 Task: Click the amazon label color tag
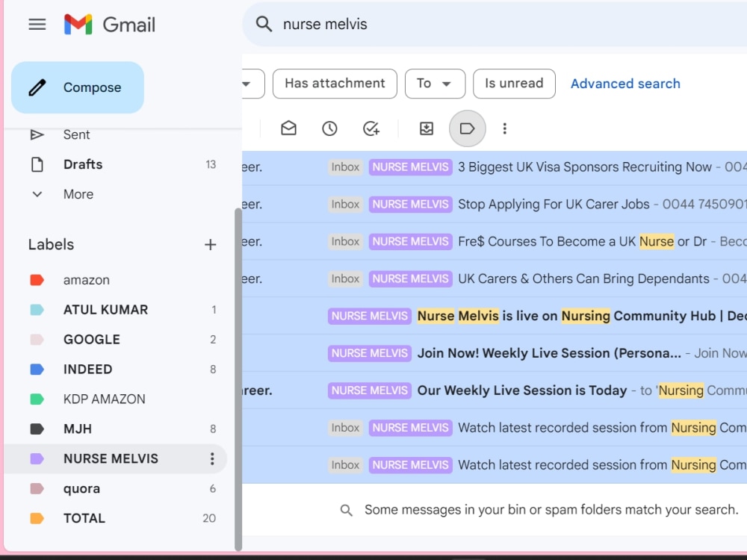pyautogui.click(x=37, y=280)
